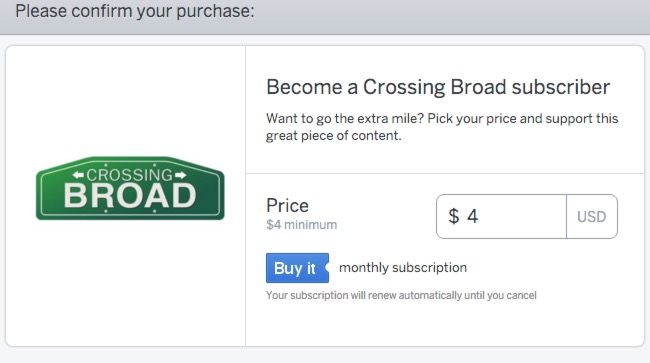Click the 'Price' label

click(287, 206)
